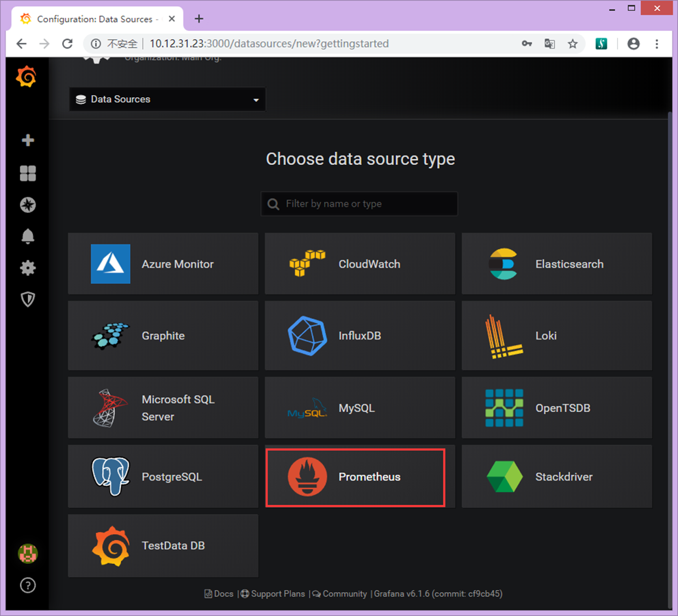
Task: Click the MySQL dolphin logo icon
Action: tap(307, 409)
